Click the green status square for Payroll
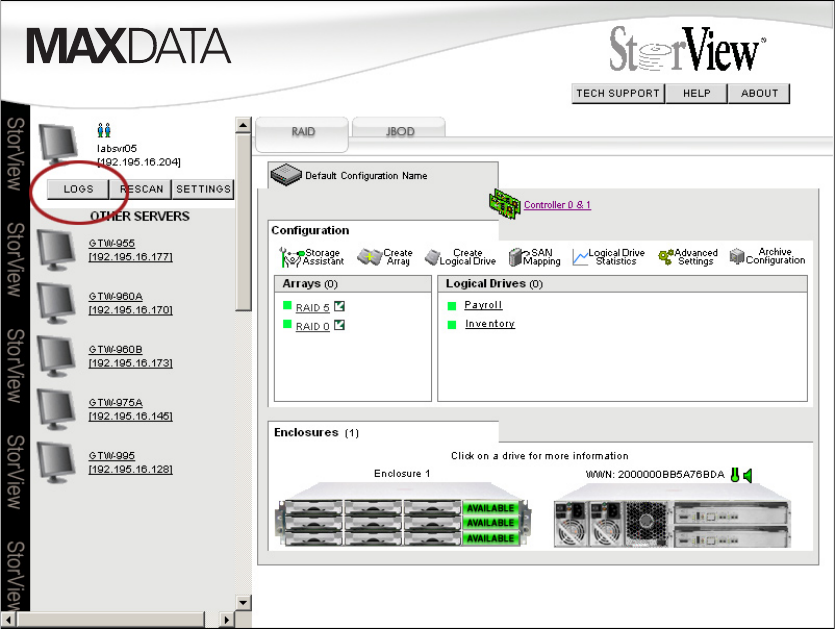Image resolution: width=835 pixels, height=629 pixels. tap(452, 306)
